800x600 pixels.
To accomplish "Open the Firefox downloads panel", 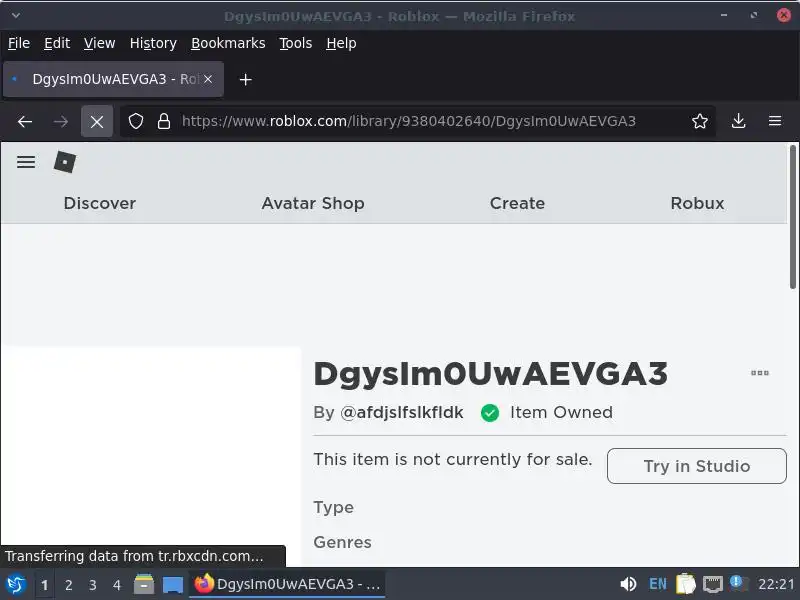I will coord(738,121).
